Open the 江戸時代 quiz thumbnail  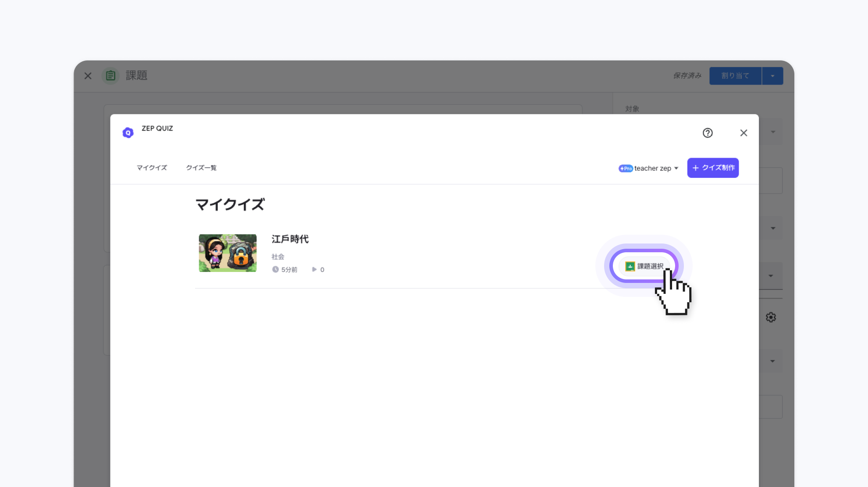point(228,253)
